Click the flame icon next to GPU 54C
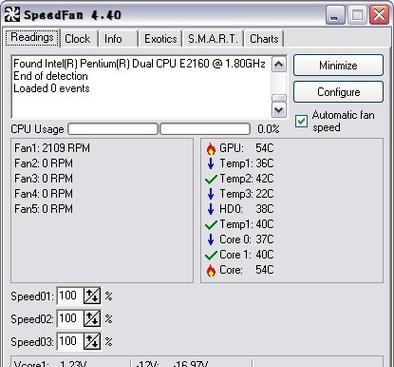394x367 pixels. (x=211, y=149)
